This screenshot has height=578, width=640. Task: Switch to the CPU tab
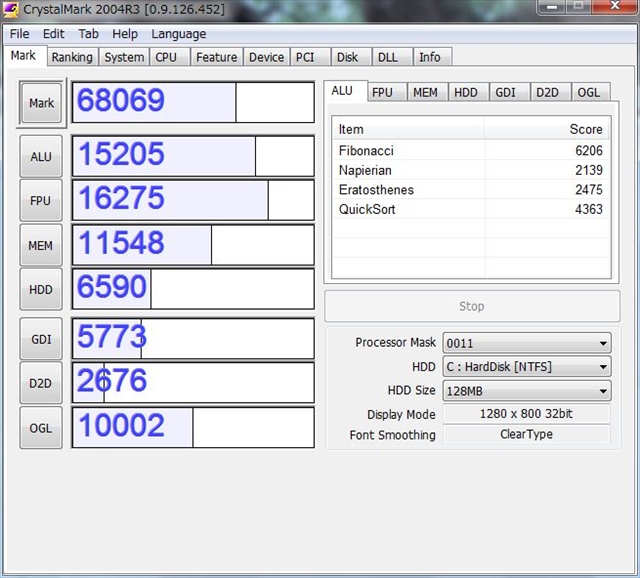coord(170,57)
